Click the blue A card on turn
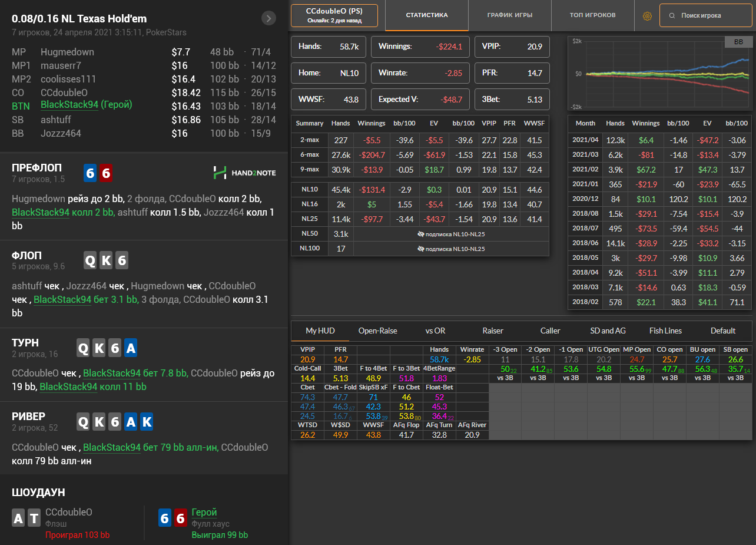This screenshot has width=756, height=545. click(131, 348)
